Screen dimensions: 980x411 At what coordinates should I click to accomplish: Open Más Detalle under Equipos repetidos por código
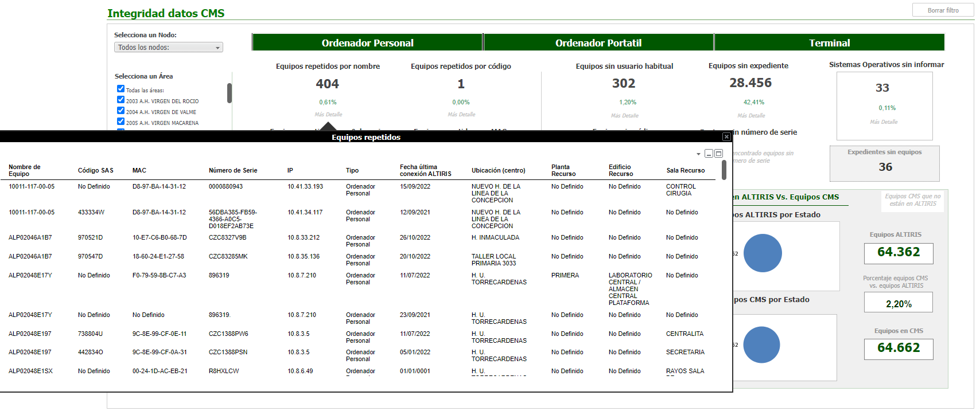(461, 115)
